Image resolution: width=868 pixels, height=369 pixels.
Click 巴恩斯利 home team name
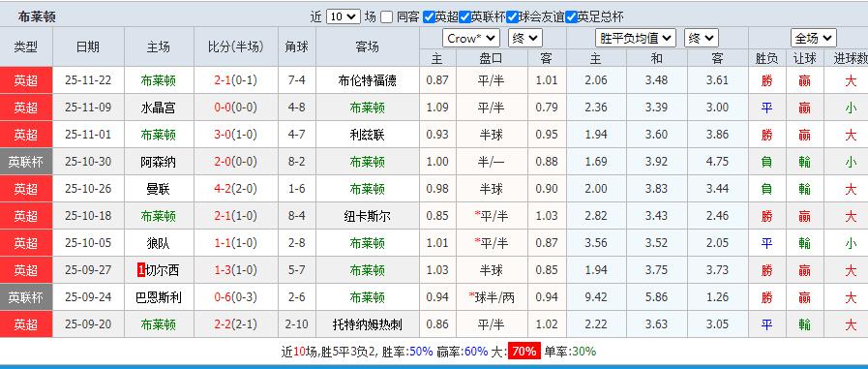[x=159, y=297]
